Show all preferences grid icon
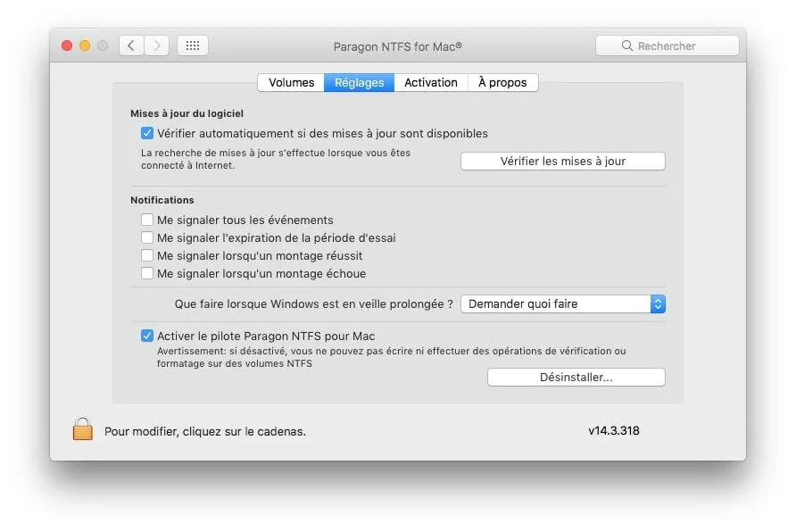Screen dimensions: 796x532 coord(193,46)
